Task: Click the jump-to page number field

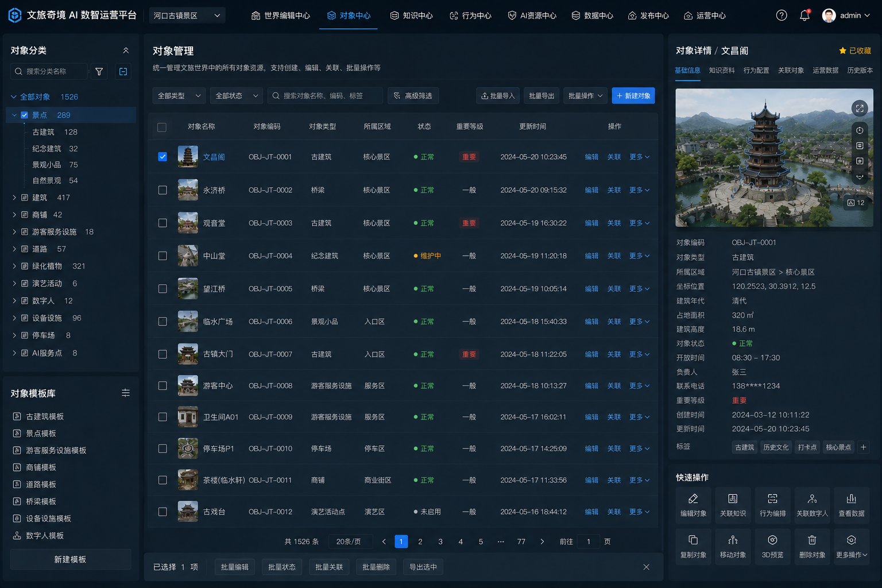Action: (589, 541)
